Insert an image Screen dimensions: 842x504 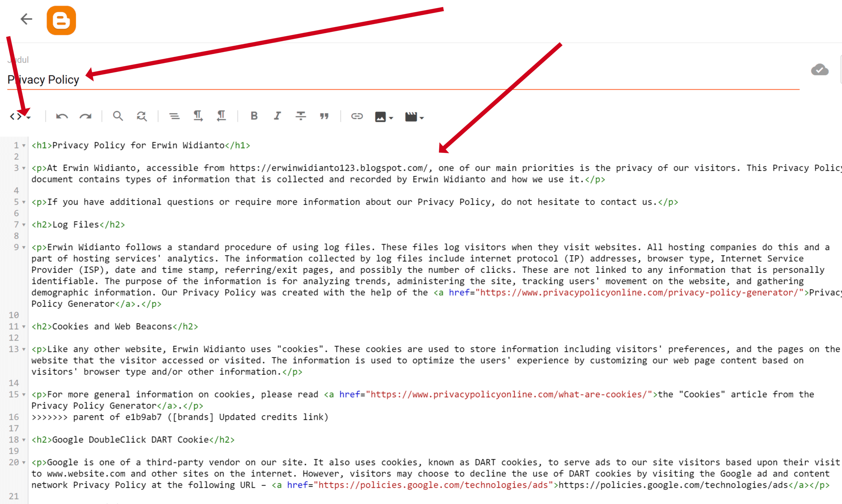pyautogui.click(x=383, y=116)
